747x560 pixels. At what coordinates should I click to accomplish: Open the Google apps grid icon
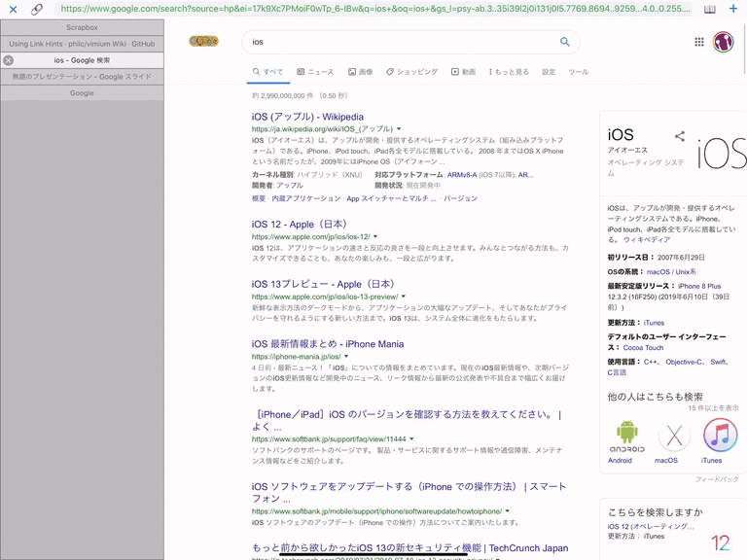[x=699, y=42]
